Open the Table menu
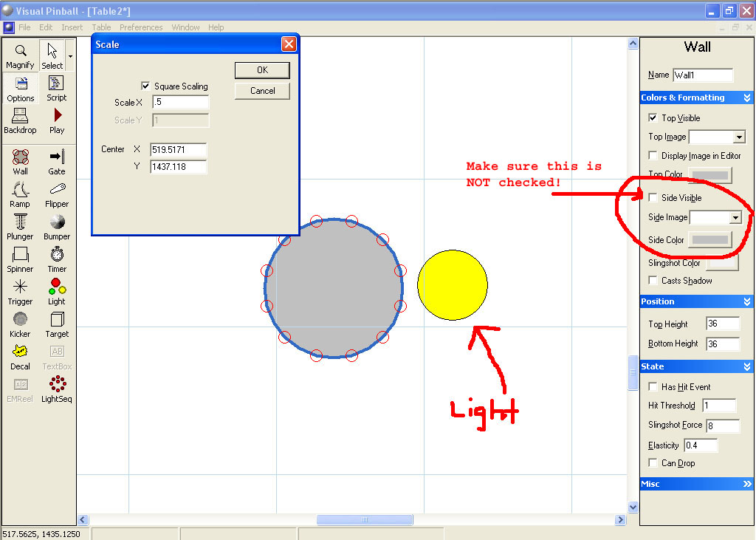The width and height of the screenshot is (756, 540). (x=101, y=27)
